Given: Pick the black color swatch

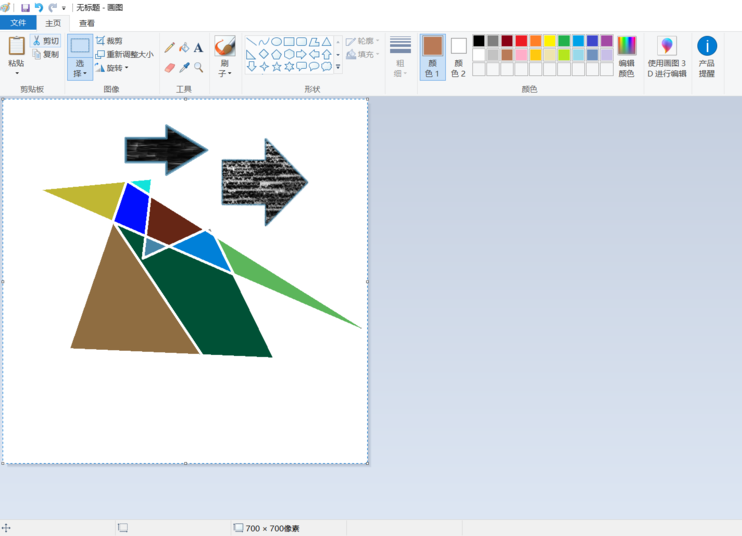Looking at the screenshot, I should pyautogui.click(x=479, y=41).
